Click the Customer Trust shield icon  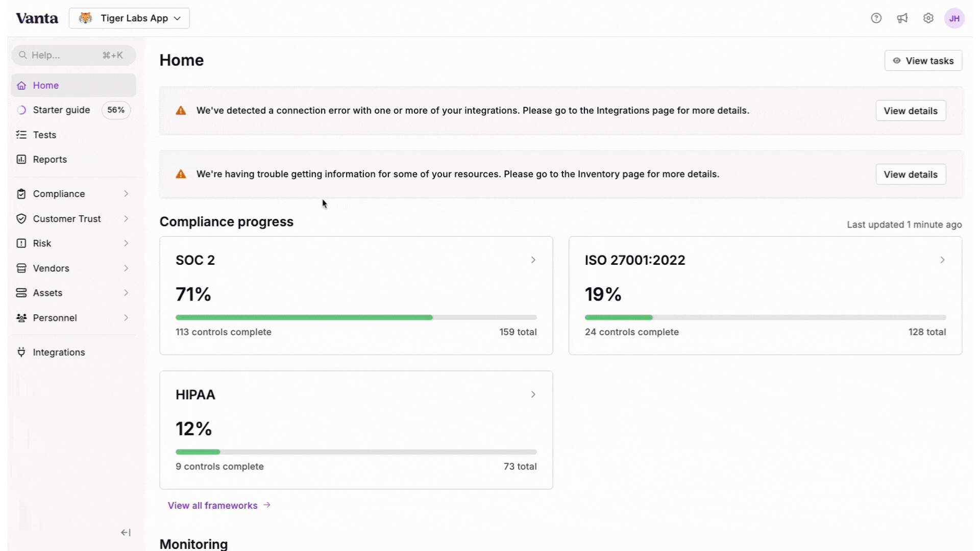point(21,219)
